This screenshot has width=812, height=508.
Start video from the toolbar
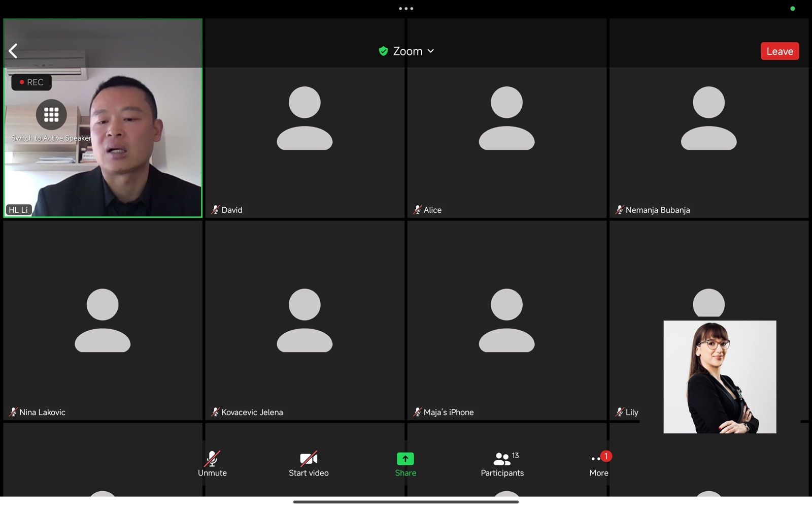tap(309, 463)
